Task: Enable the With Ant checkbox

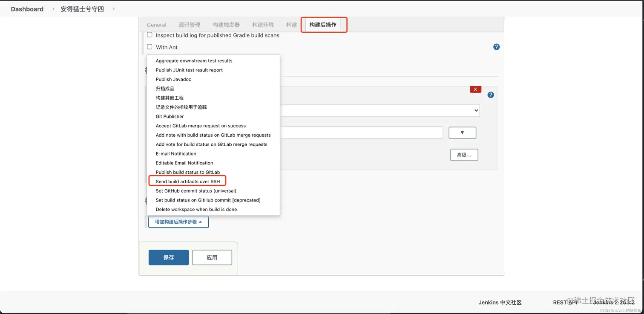Action: pos(149,47)
